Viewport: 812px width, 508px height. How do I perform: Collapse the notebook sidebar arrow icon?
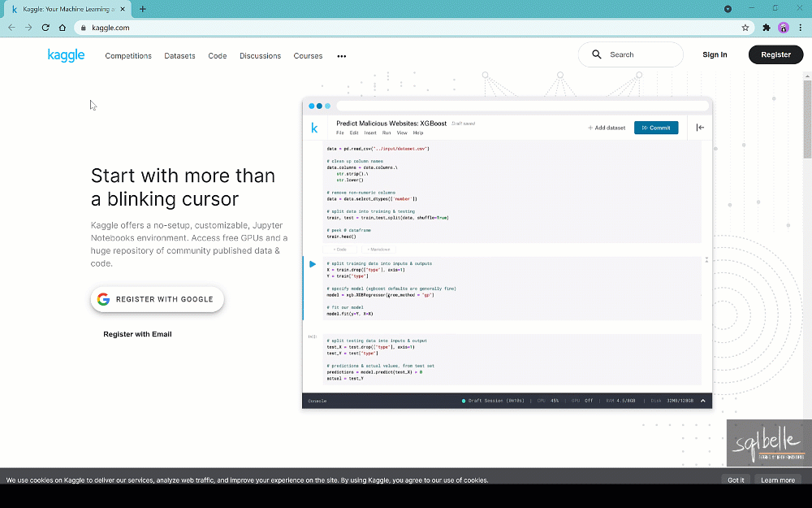coord(700,128)
